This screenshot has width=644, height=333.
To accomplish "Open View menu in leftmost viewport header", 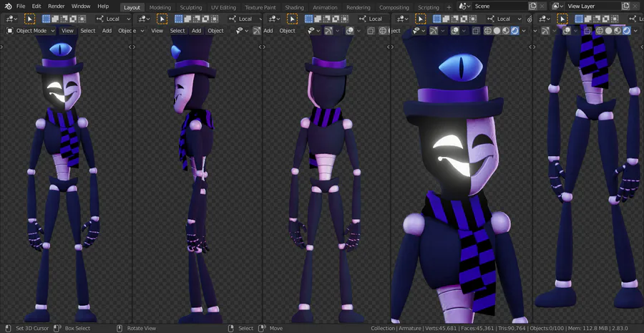I will pyautogui.click(x=67, y=30).
